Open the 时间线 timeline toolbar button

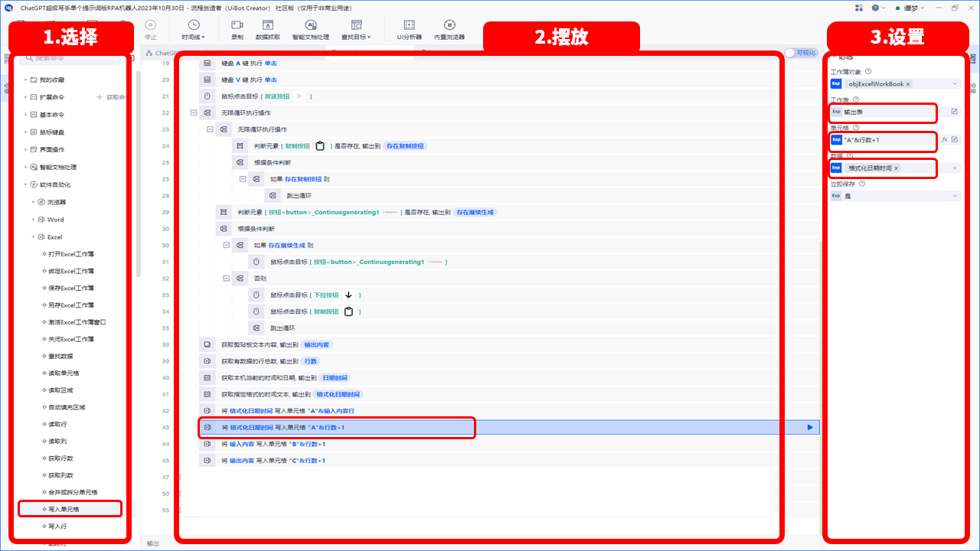pos(193,30)
